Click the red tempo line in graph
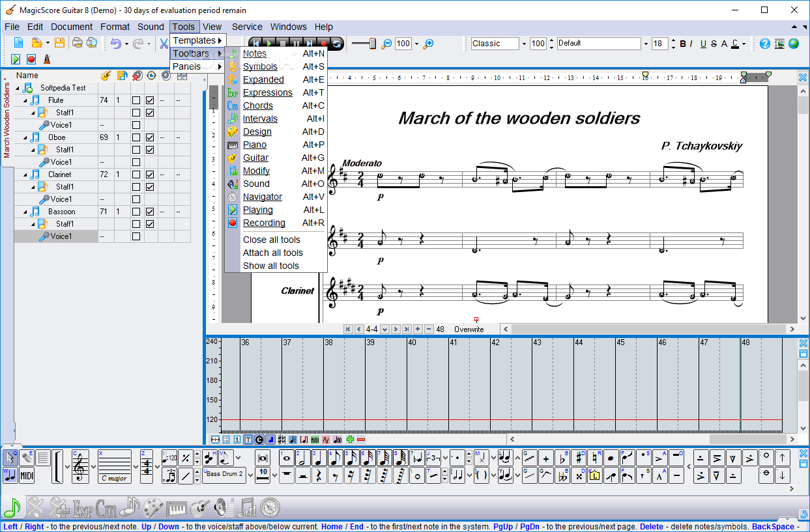Screen dimensions: 810x532 [501, 420]
